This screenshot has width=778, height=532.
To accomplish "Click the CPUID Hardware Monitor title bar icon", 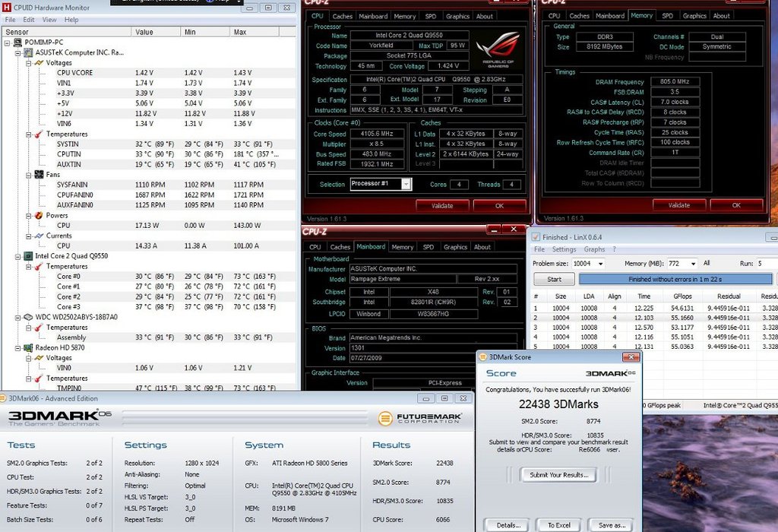I will tap(6, 6).
